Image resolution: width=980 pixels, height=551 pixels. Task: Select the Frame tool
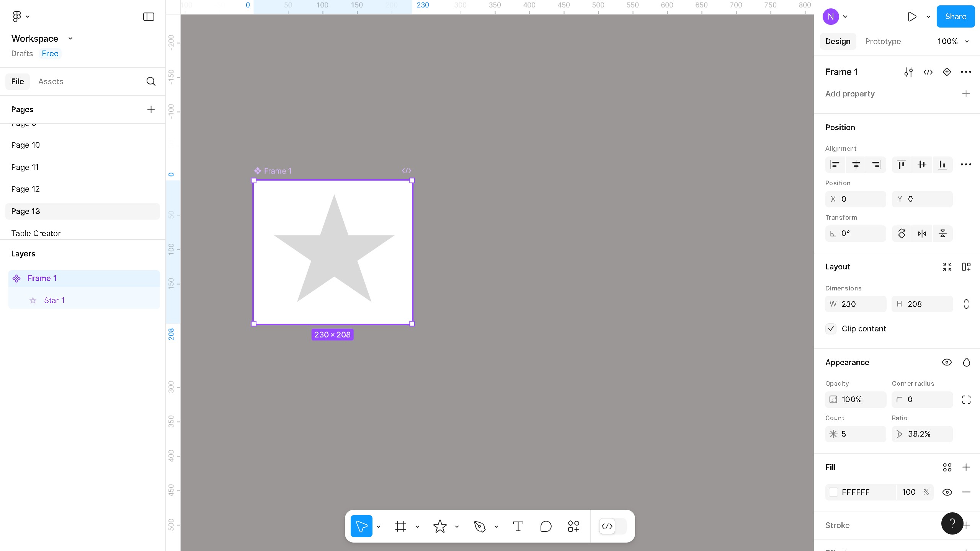point(400,526)
